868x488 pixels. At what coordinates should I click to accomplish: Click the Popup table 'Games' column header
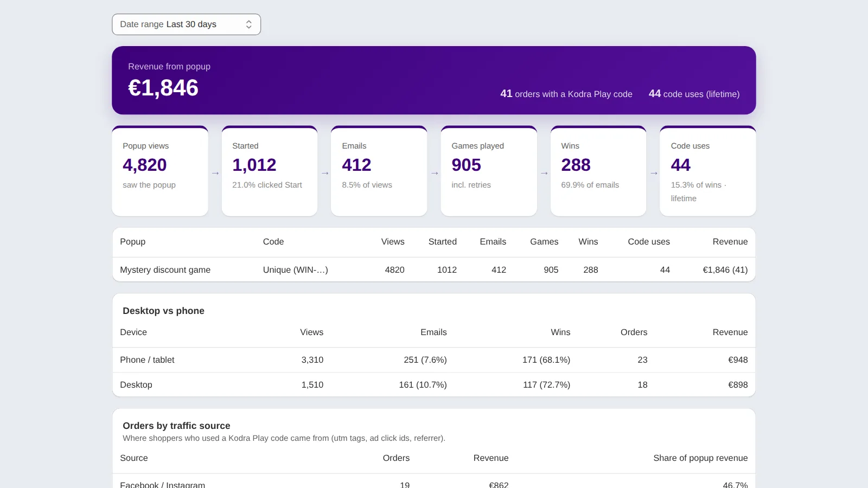[x=544, y=242]
